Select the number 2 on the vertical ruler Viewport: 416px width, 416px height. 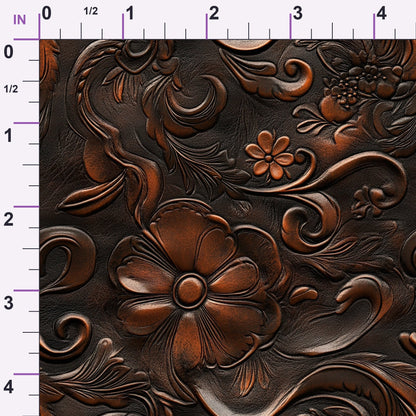click(9, 219)
